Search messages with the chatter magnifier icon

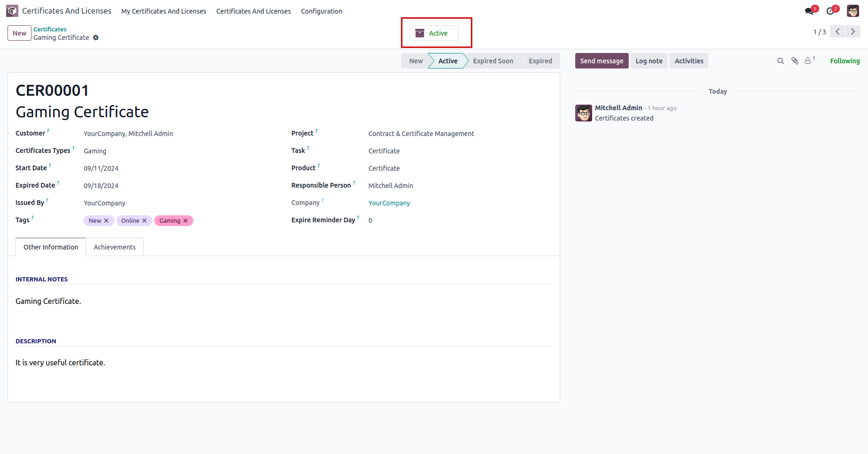(780, 61)
